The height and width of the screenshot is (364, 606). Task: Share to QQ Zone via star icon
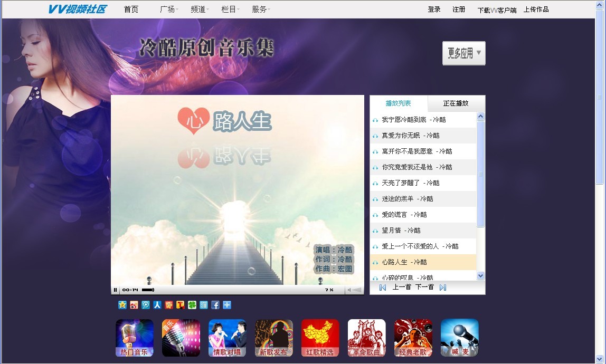pyautogui.click(x=122, y=305)
